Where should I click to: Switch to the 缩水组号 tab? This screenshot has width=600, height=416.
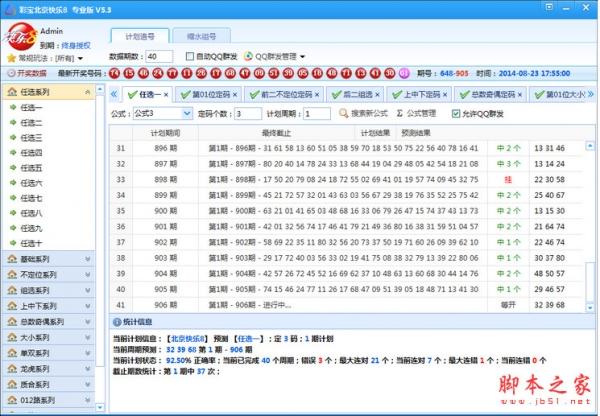pos(202,36)
